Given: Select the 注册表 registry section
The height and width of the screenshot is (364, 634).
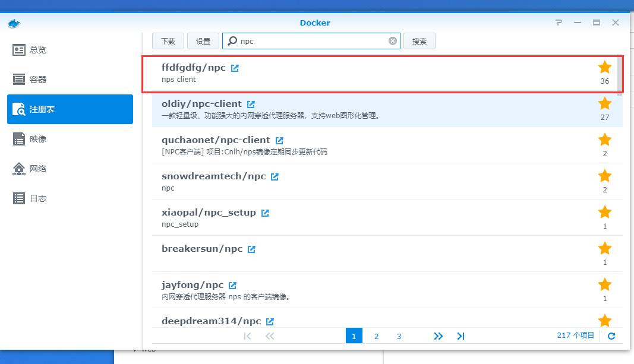Looking at the screenshot, I should tap(70, 109).
